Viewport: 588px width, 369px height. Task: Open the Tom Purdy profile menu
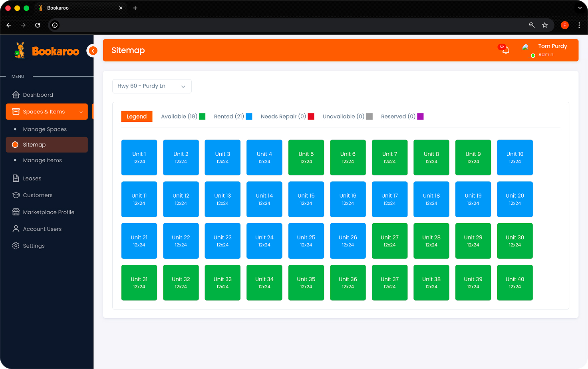point(552,50)
